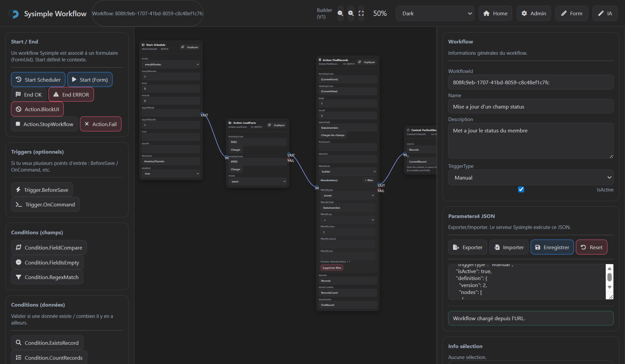Add an Action.StopWorkflow node
The image size is (625, 364).
point(44,124)
